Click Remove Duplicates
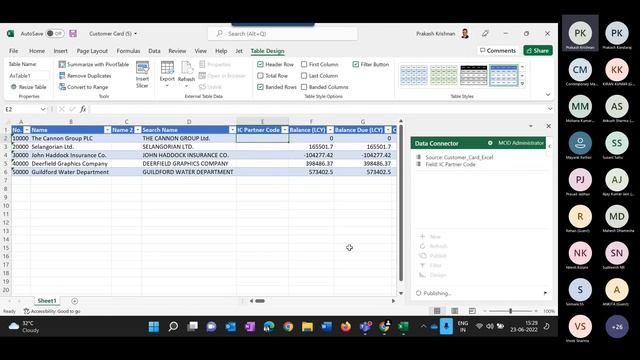This screenshot has width=640, height=360. [85, 76]
